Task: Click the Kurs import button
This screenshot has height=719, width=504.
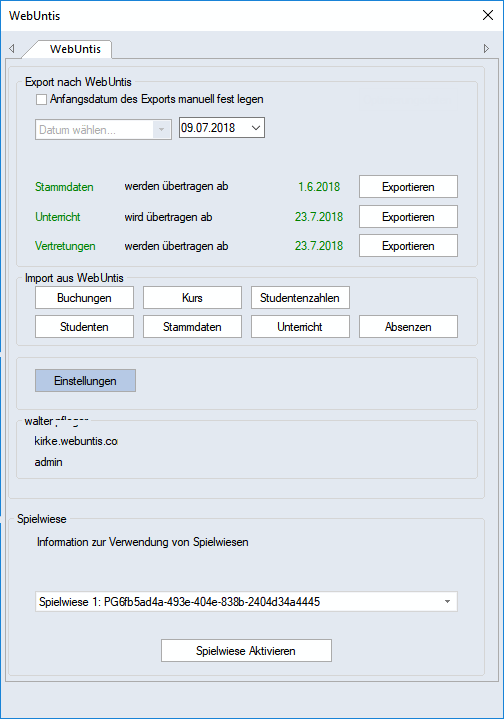Action: 192,298
